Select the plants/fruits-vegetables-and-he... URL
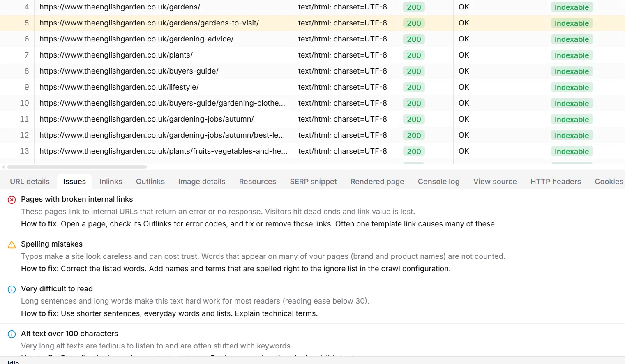Image resolution: width=625 pixels, height=364 pixels. pyautogui.click(x=163, y=151)
